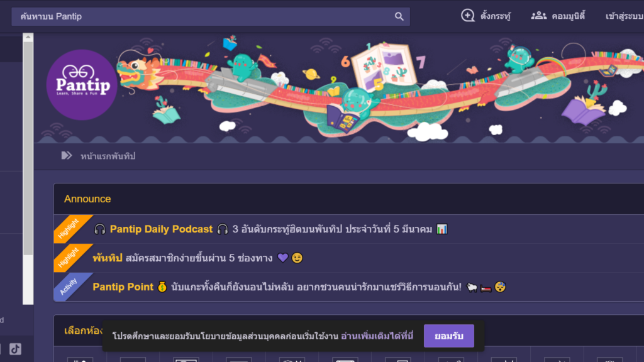Screen dimensions: 644x362
Task: Open the TikTok icon in sidebar
Action: point(15,349)
